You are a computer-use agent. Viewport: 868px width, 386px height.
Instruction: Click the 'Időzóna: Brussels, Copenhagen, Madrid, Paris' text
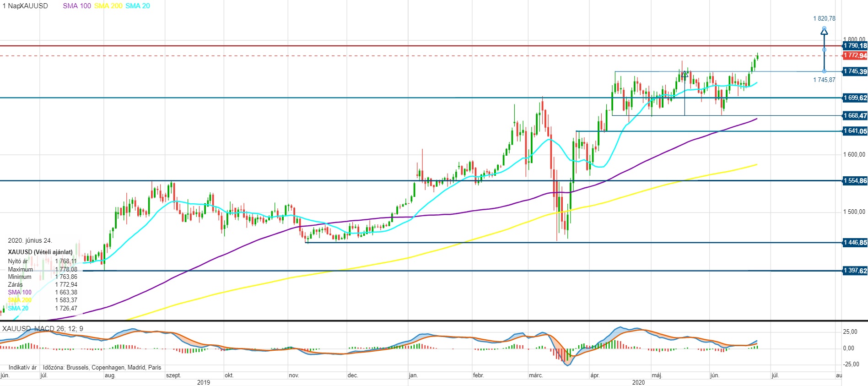click(x=102, y=367)
